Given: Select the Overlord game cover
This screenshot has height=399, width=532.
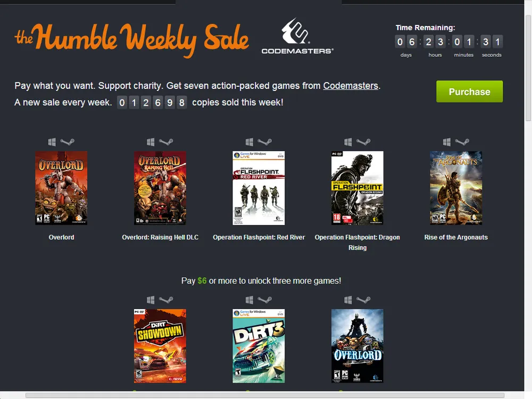Looking at the screenshot, I should [x=61, y=188].
